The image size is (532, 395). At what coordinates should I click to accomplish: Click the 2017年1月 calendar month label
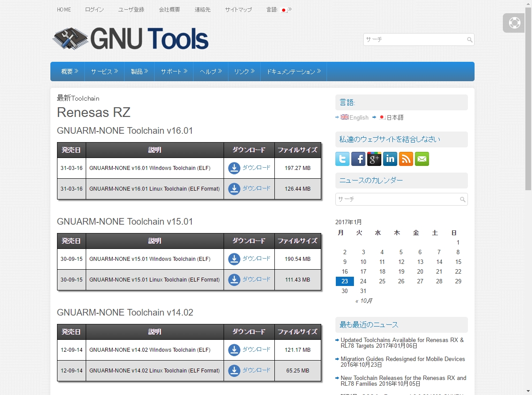(x=349, y=222)
